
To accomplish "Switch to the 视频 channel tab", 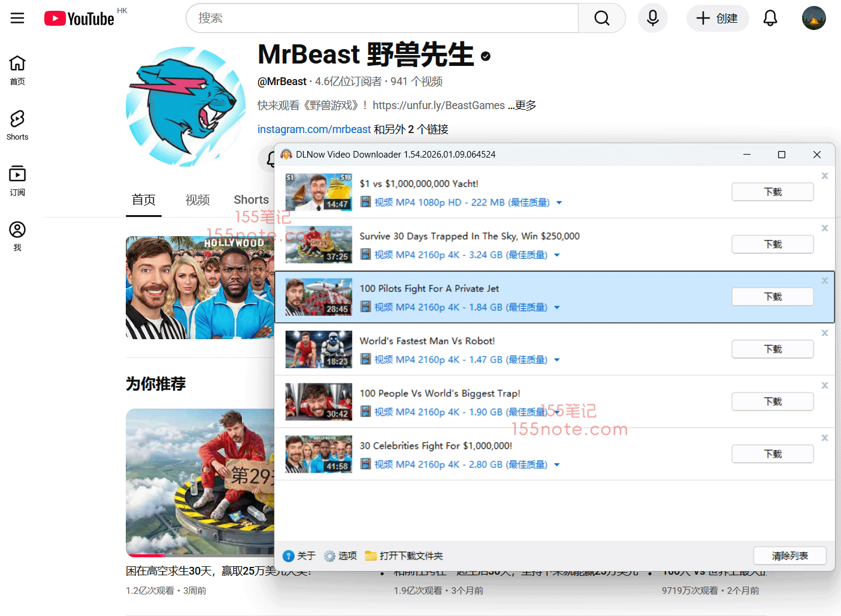I will tap(197, 200).
